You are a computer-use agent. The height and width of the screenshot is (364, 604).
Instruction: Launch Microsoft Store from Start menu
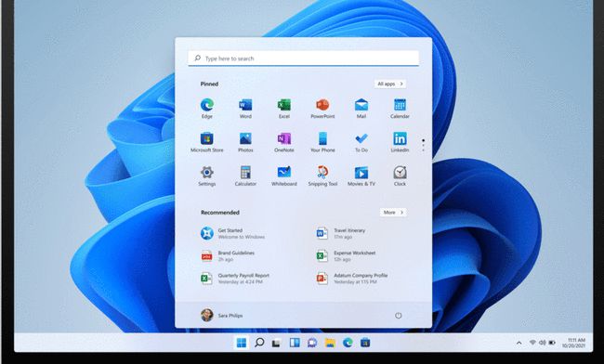click(207, 142)
